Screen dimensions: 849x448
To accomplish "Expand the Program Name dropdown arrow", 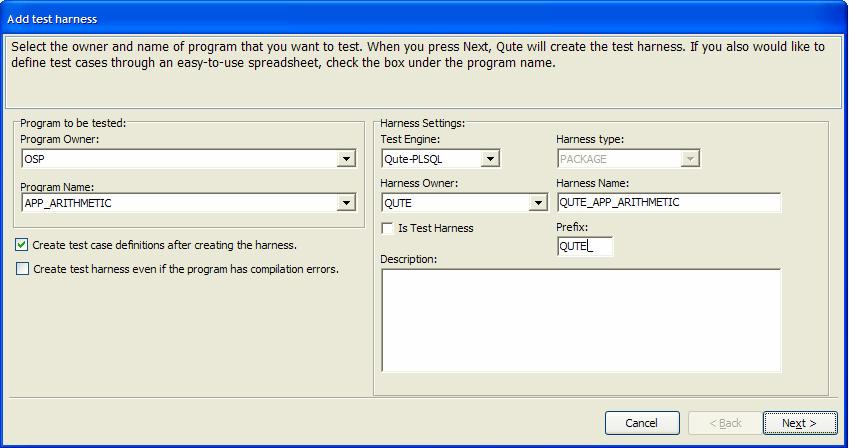I will click(346, 203).
